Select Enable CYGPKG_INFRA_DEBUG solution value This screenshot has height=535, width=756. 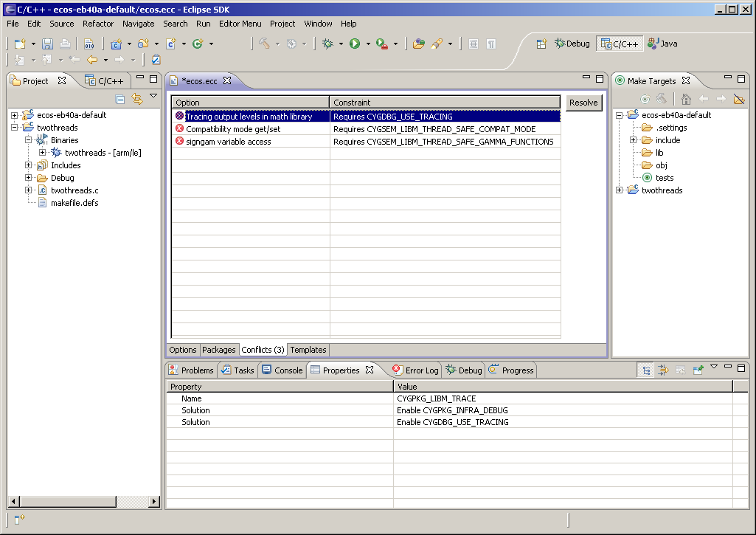[x=452, y=410]
